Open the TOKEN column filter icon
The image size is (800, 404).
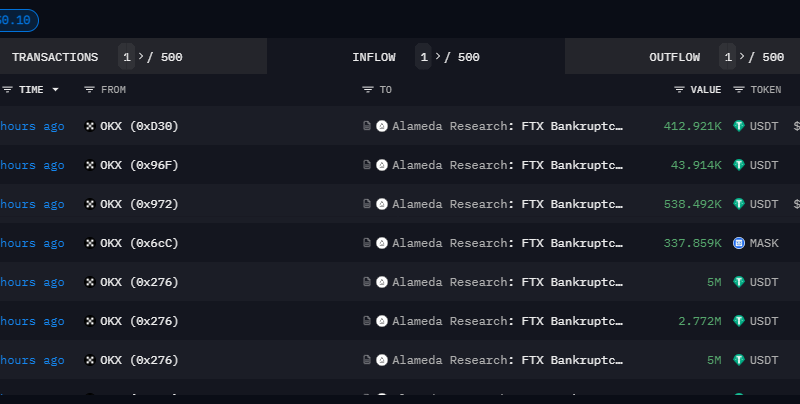pyautogui.click(x=739, y=90)
